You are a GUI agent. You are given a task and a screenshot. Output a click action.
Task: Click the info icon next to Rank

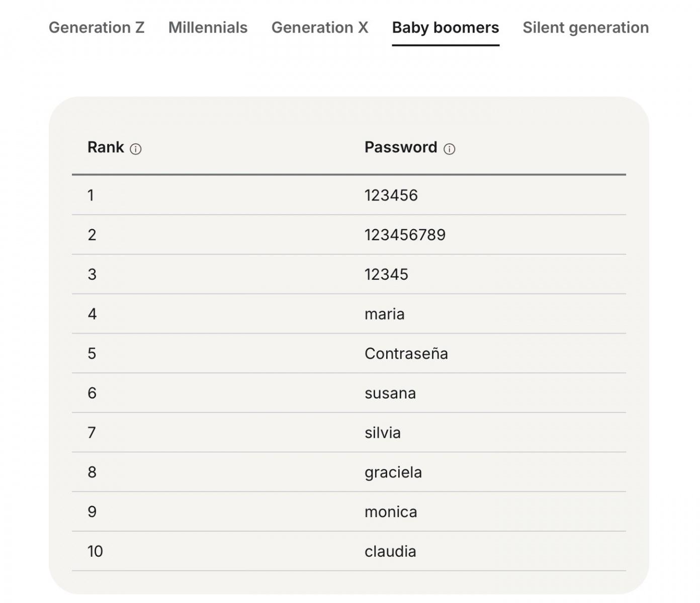point(135,149)
